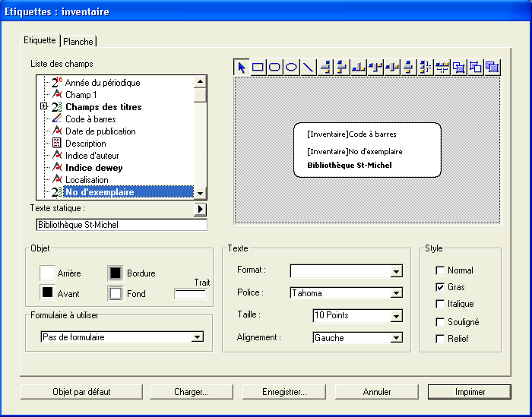Viewport: 532px width, 417px height.
Task: Expand the Champs des titres tree node
Action: [x=44, y=107]
